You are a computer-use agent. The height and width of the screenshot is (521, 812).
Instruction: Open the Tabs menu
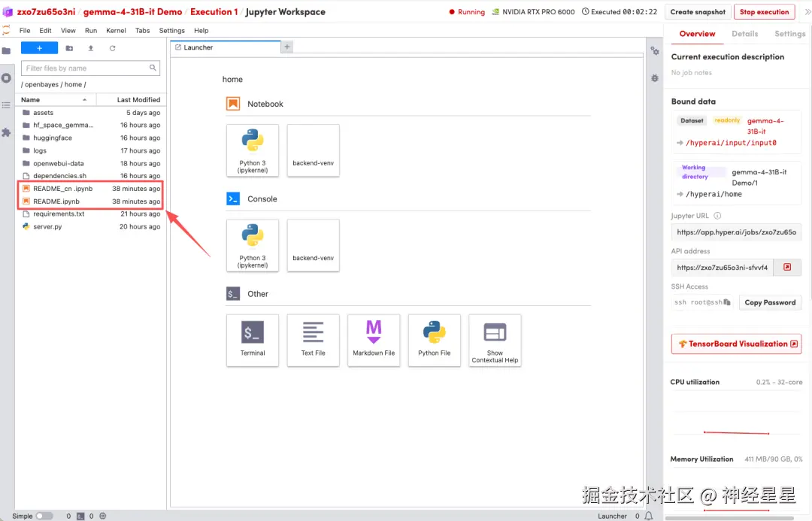[142, 31]
